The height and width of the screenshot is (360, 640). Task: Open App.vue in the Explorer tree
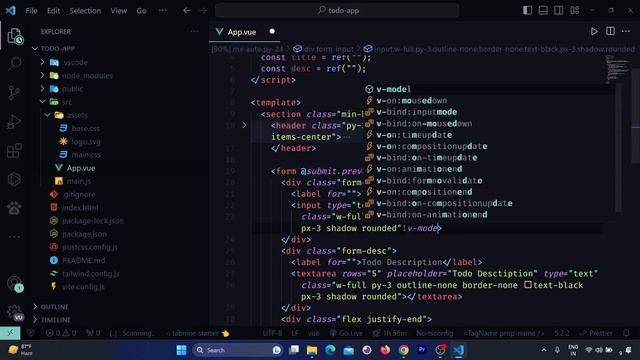[81, 168]
